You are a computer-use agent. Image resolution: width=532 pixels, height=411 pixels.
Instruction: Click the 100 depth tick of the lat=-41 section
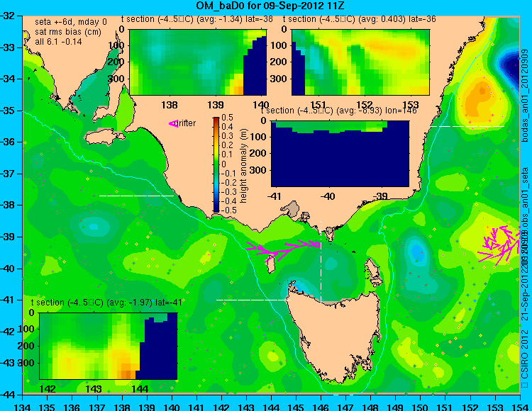pos(26,329)
